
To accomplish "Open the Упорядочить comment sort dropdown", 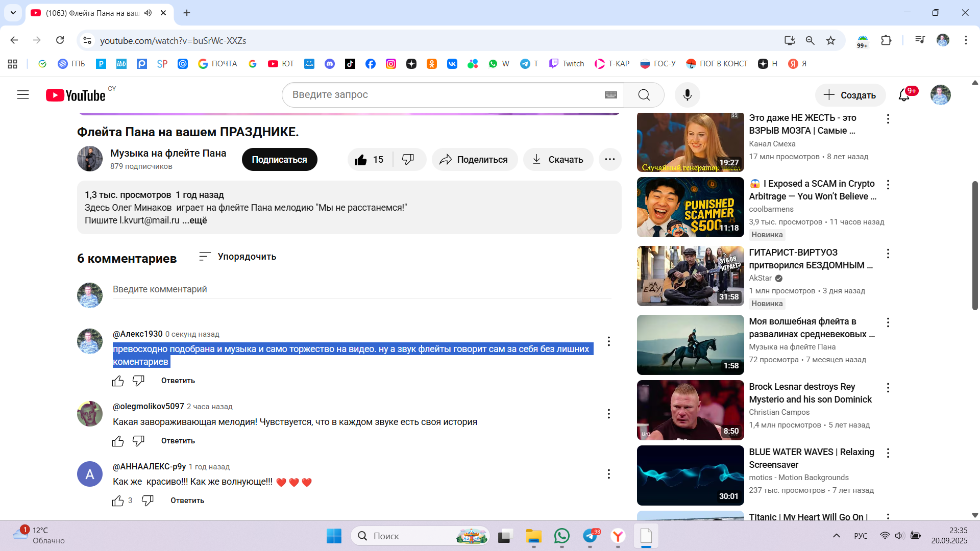I will coord(238,257).
